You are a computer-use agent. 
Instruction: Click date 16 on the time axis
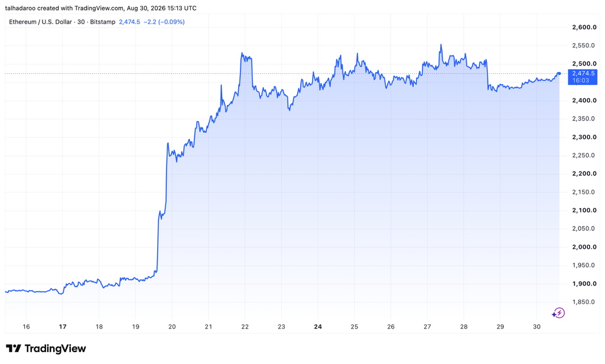(x=26, y=327)
